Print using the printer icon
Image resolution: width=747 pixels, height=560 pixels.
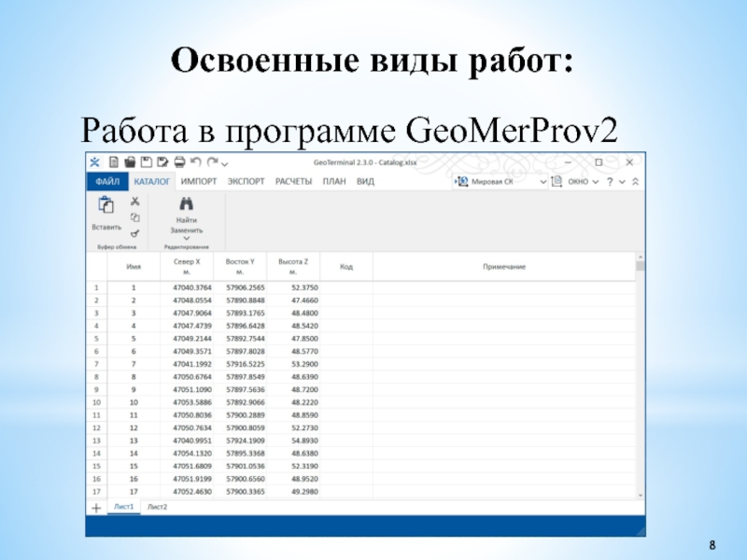(x=179, y=162)
